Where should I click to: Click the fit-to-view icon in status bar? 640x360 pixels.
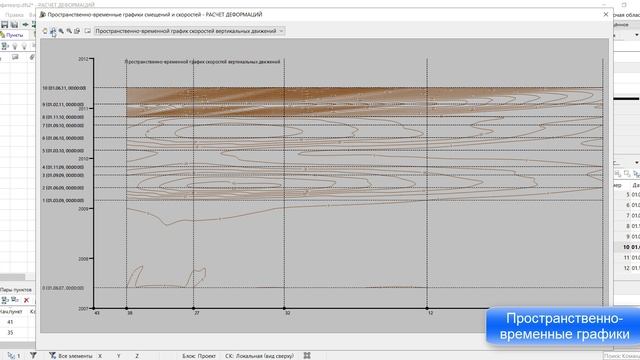(x=307, y=356)
